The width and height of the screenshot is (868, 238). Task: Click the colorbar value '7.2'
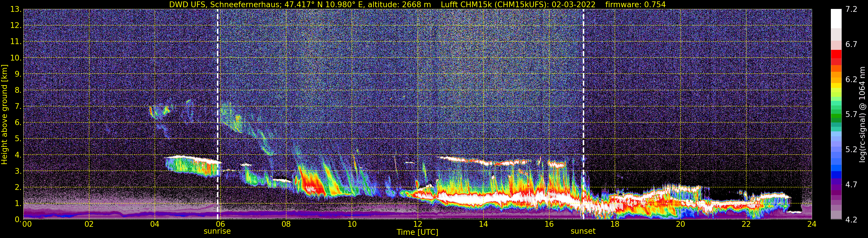pyautogui.click(x=851, y=10)
